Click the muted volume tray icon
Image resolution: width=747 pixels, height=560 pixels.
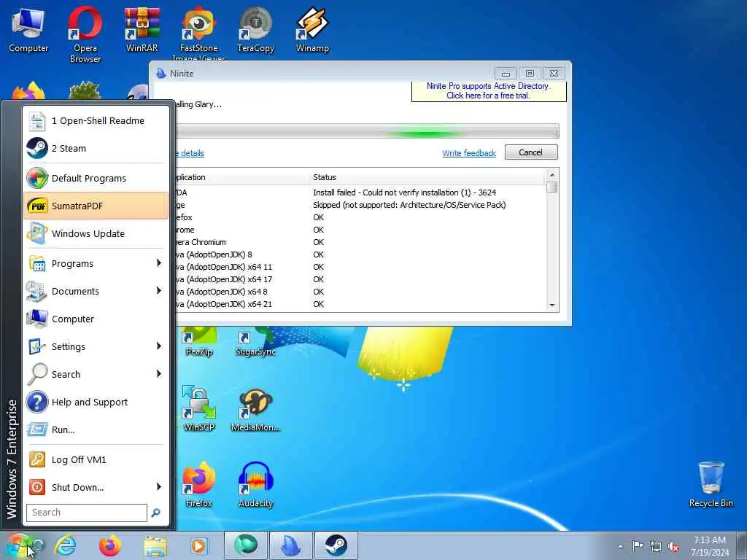click(x=673, y=546)
